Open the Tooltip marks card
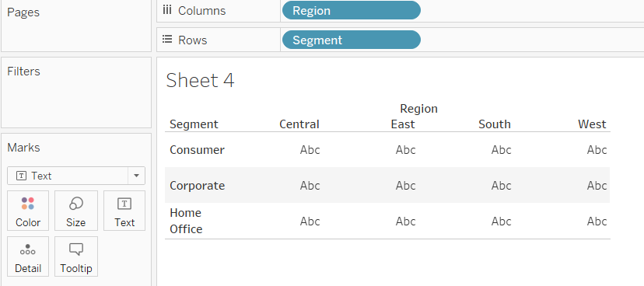 pos(76,256)
